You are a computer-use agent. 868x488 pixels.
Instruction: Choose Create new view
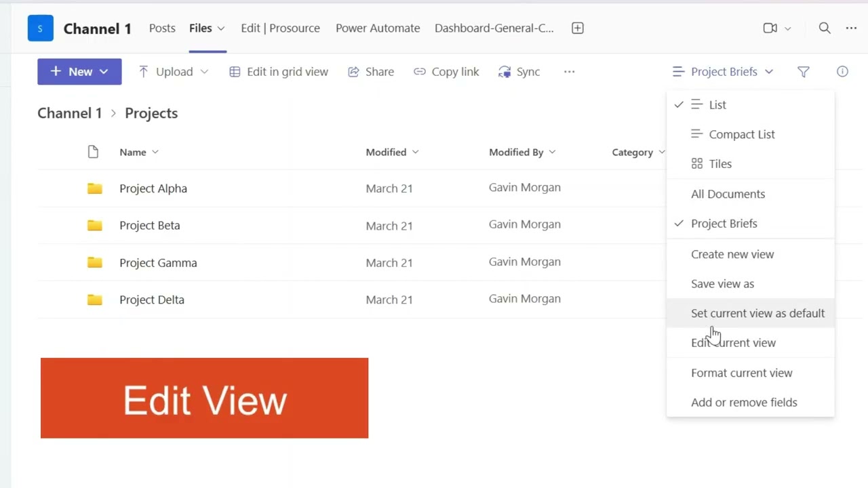[751, 254]
